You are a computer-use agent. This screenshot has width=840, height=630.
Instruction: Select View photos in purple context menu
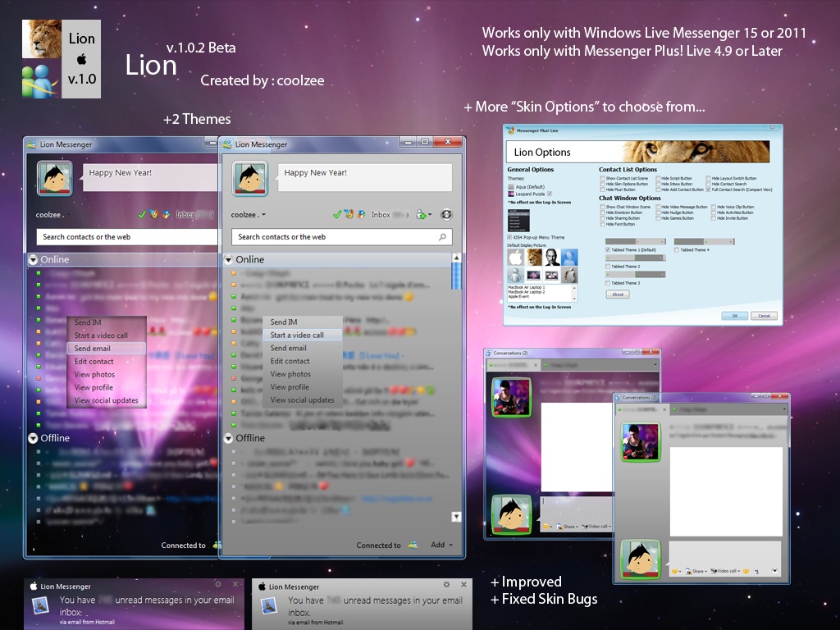(107, 374)
